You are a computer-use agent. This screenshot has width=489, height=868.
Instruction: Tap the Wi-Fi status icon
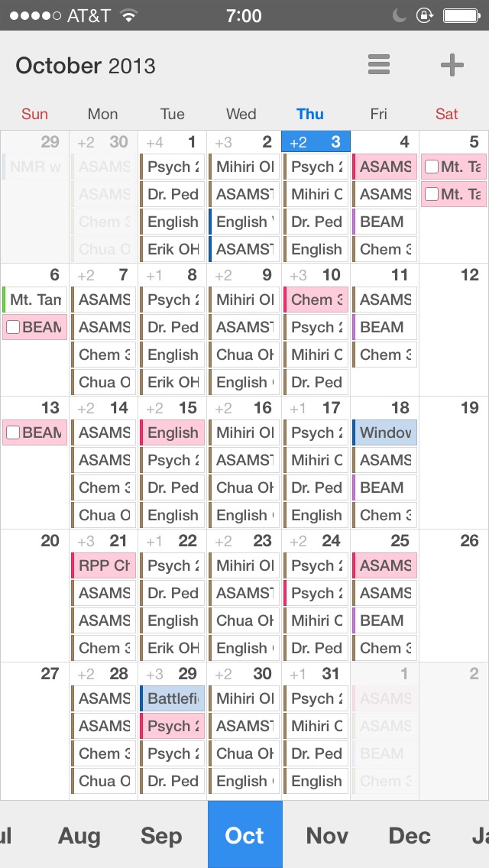coord(129,15)
